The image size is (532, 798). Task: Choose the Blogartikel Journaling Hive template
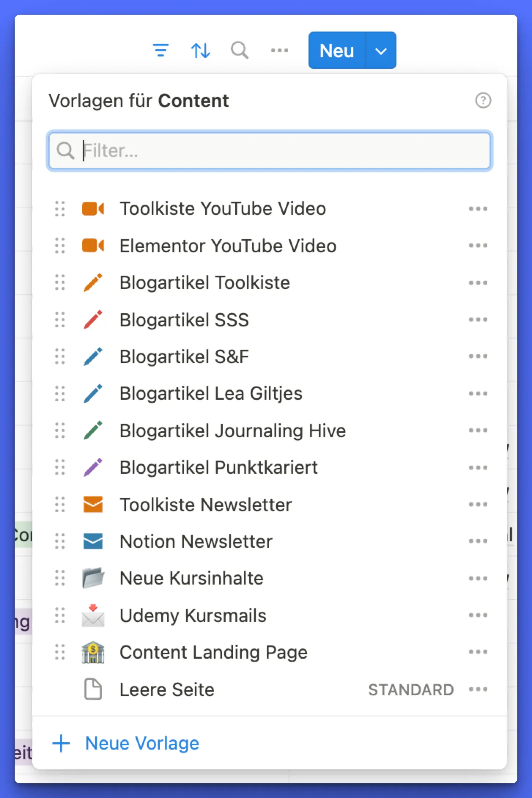click(x=232, y=431)
